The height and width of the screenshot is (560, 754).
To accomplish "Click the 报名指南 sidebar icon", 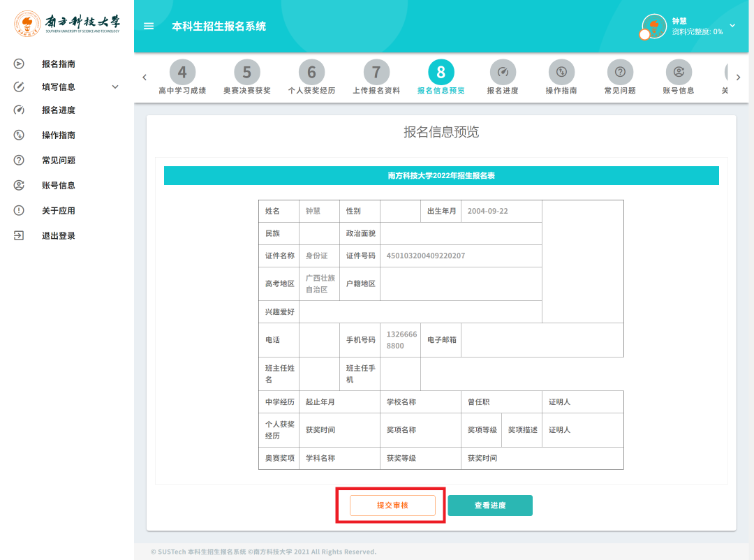I will pos(19,64).
